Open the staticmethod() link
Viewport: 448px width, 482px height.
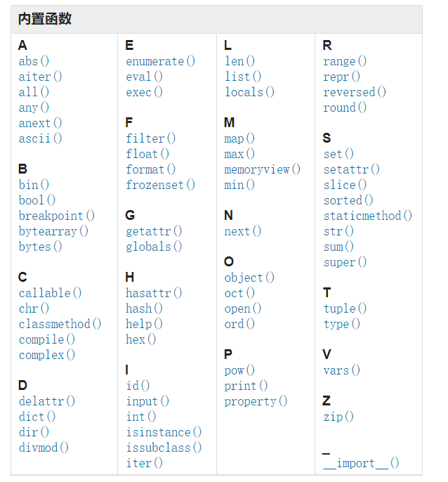tap(368, 216)
